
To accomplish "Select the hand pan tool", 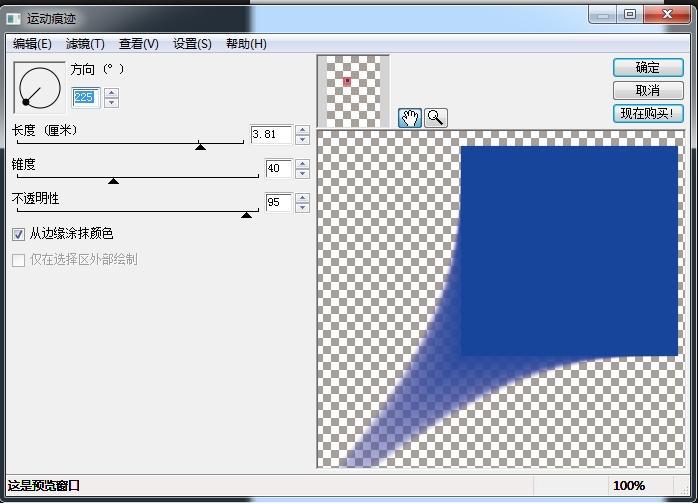I will [410, 118].
